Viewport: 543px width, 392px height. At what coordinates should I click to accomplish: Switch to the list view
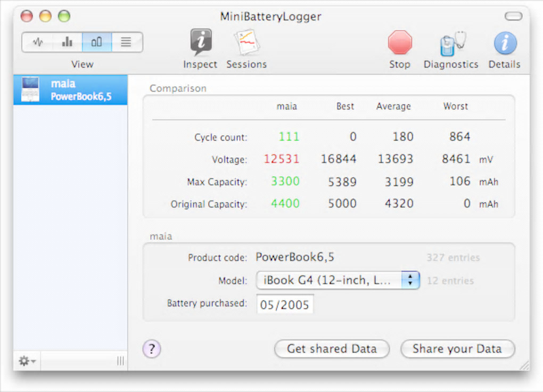(126, 42)
